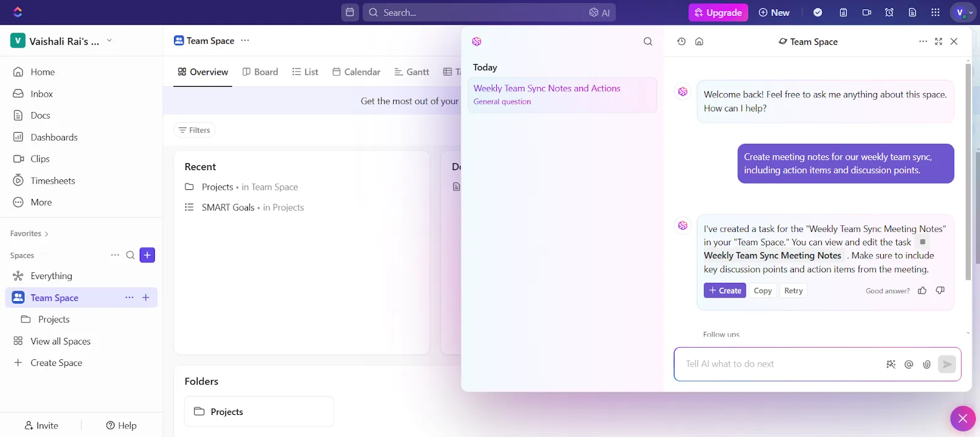This screenshot has height=437, width=980.
Task: Click the AI prompts sparkle icon in input
Action: tap(891, 364)
